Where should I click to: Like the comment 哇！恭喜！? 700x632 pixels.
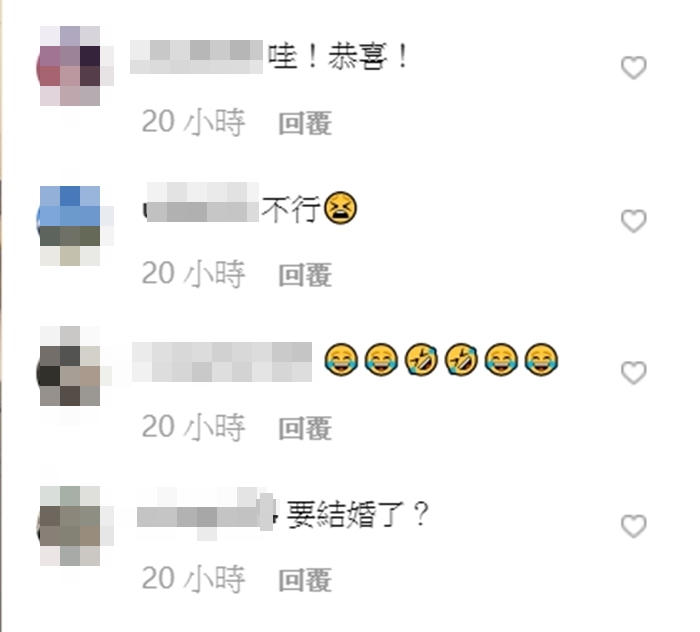coord(633,67)
